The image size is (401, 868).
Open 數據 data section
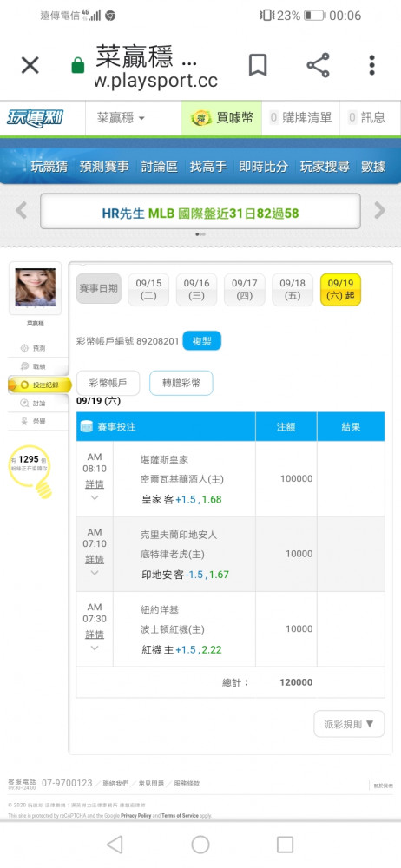click(x=373, y=166)
